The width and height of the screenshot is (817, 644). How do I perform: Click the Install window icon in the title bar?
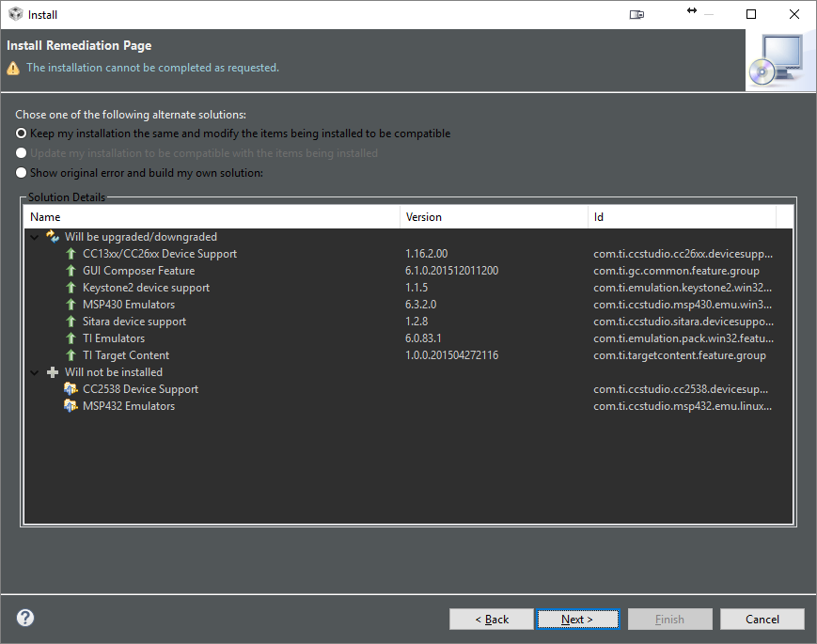(x=13, y=14)
